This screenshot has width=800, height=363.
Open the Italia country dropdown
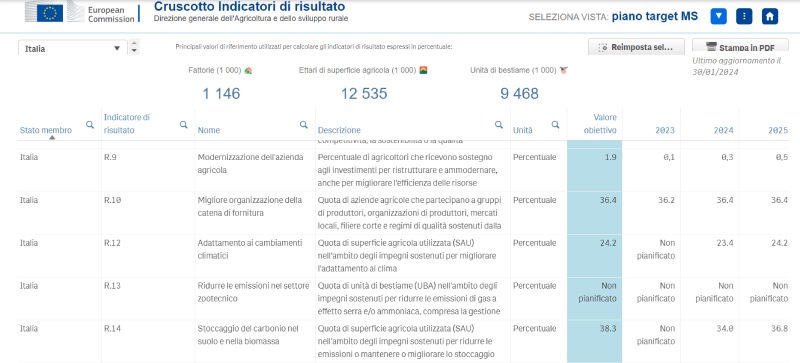point(73,49)
